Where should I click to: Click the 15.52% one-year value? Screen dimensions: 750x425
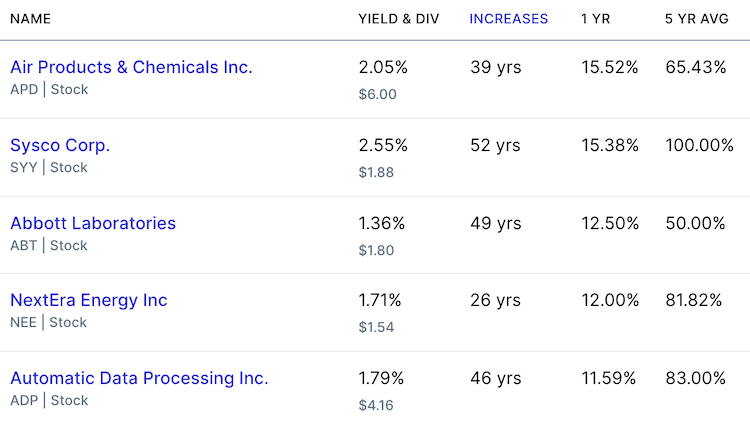(610, 67)
